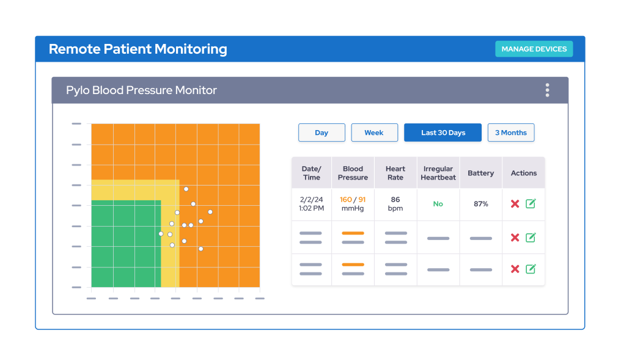This screenshot has width=621, height=364.
Task: Select the Last 30 Days tab
Action: pyautogui.click(x=443, y=133)
